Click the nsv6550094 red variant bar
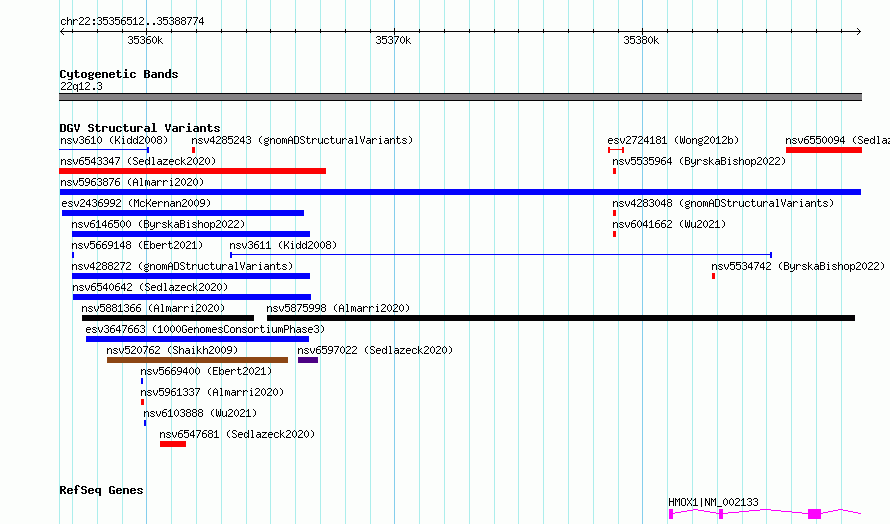 [x=824, y=150]
